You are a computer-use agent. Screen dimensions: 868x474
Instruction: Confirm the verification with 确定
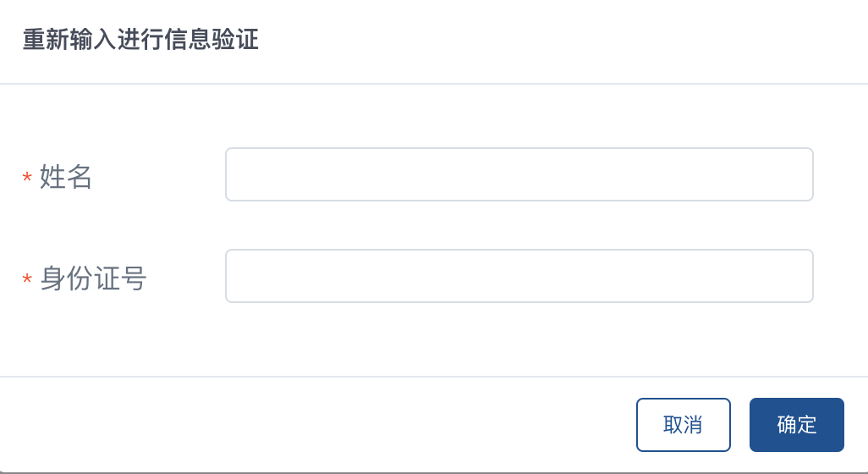point(796,425)
